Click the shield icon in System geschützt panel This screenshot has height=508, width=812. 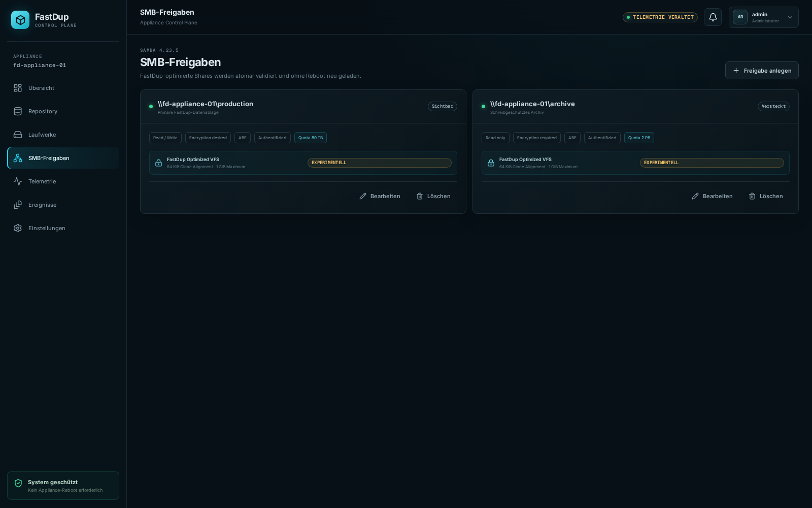click(18, 483)
